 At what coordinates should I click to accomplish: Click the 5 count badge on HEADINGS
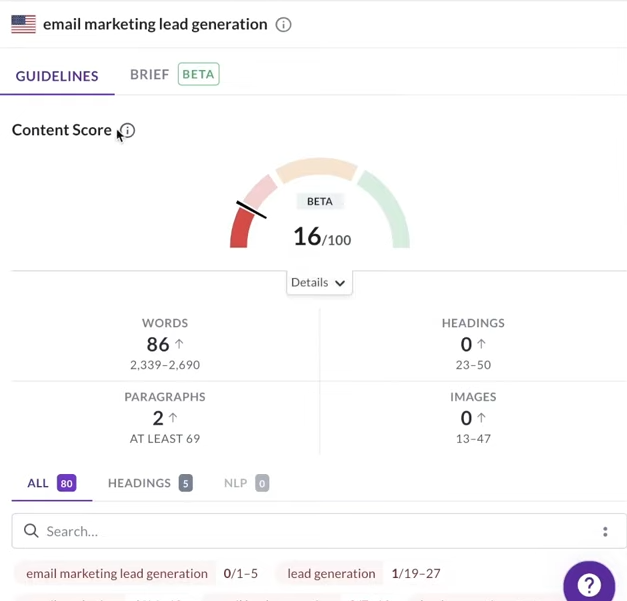pos(186,483)
